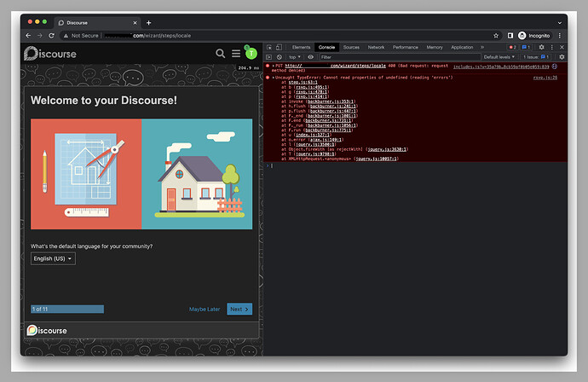Switch to the Memory tab
The image size is (588, 382).
tap(435, 47)
